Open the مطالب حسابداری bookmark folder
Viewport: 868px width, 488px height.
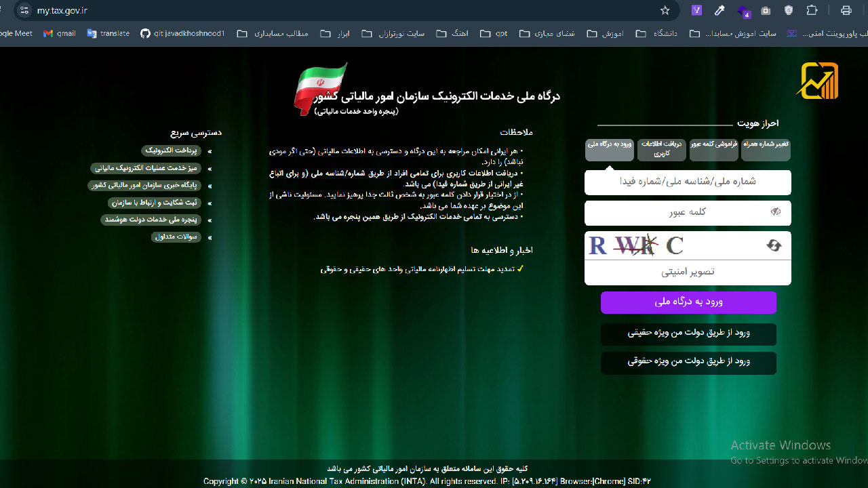click(x=273, y=33)
